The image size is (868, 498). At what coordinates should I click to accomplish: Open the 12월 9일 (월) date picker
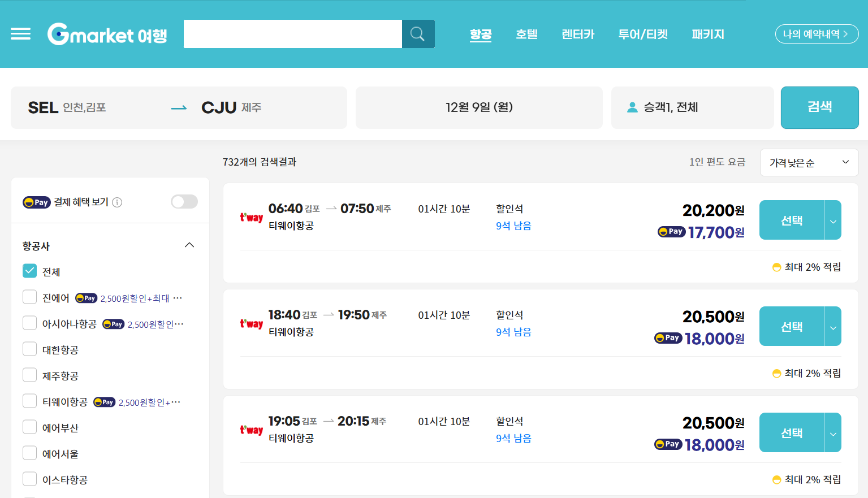coord(479,107)
